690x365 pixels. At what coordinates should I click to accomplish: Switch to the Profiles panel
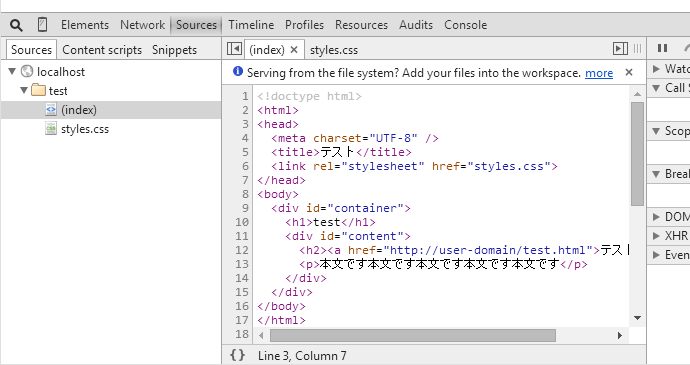point(305,25)
